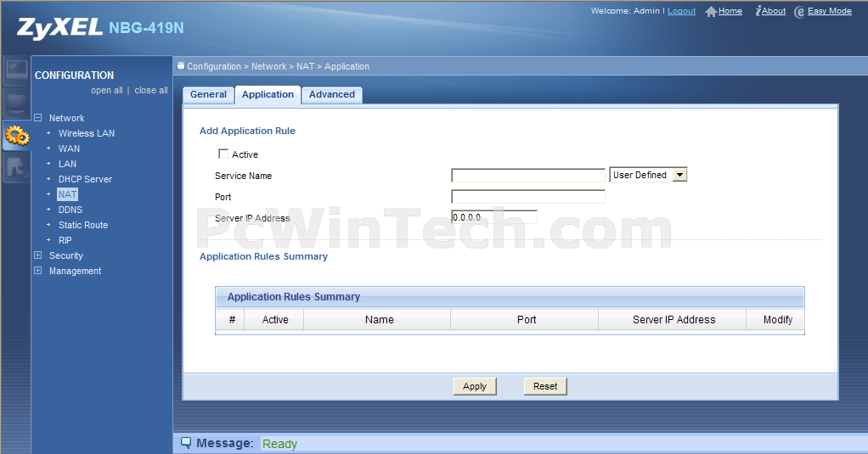Click 'close all' in configuration panel
This screenshot has width=868, height=454.
tap(151, 90)
